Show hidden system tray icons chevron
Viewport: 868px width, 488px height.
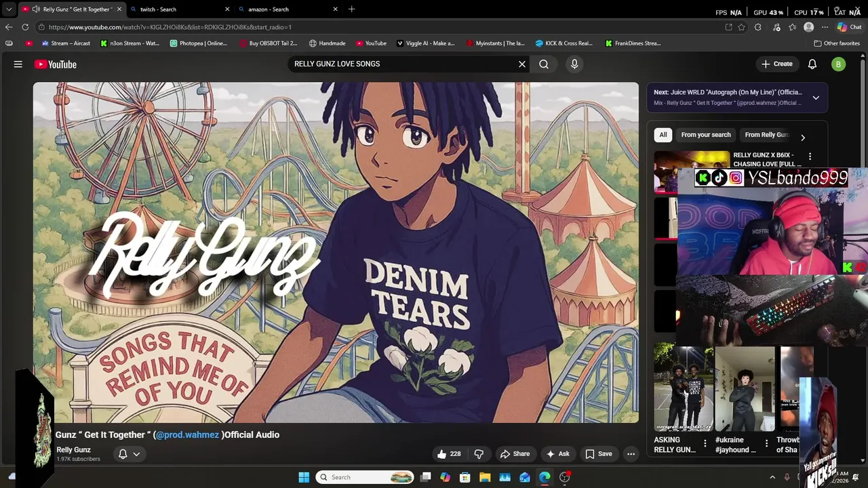772,477
